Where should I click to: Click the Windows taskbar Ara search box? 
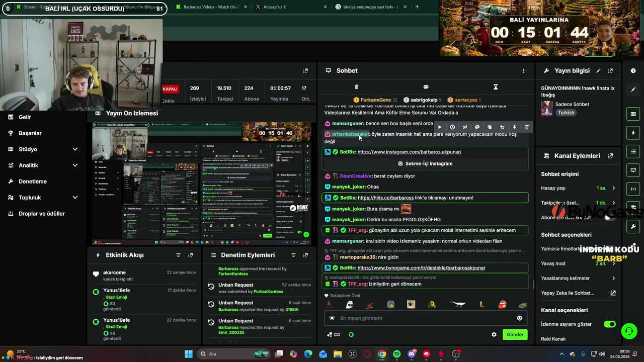click(233, 354)
